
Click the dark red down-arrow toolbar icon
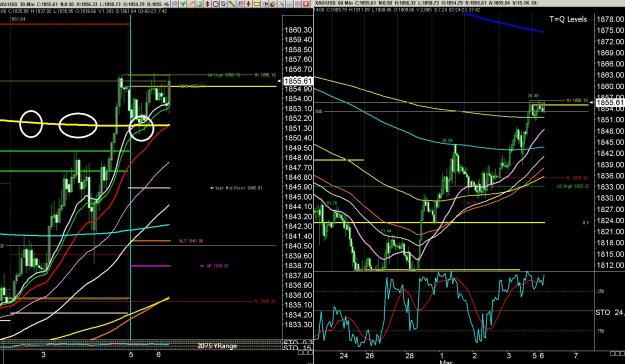coord(248,4)
